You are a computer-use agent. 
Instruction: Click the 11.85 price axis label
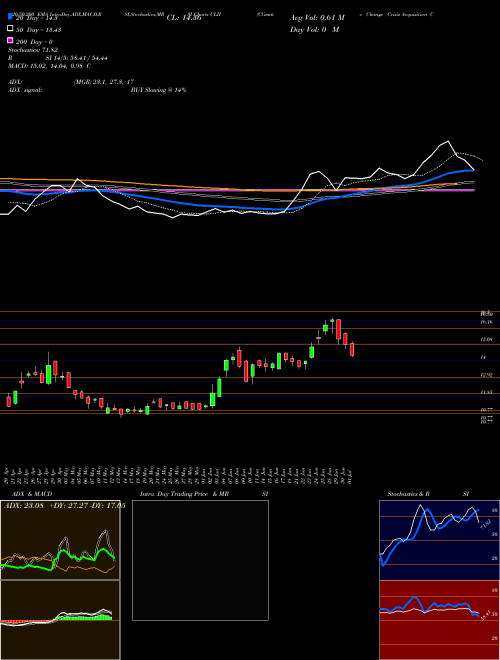(x=487, y=393)
